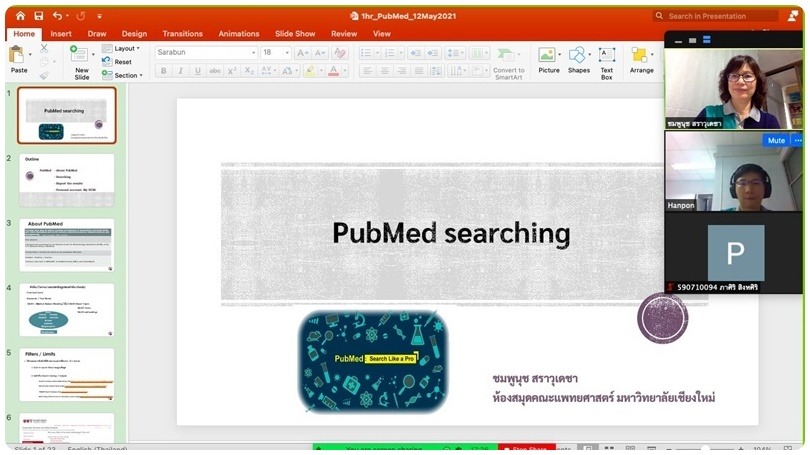
Task: Open the Layout dropdown menu
Action: point(125,48)
